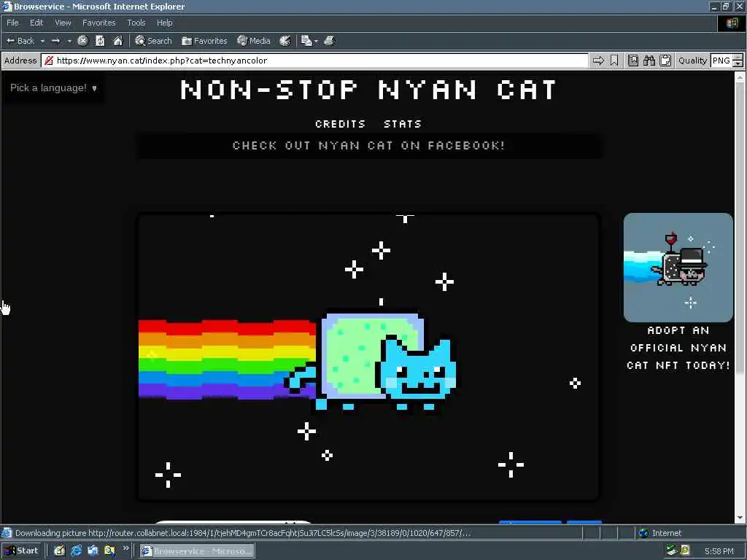
Task: Launch Outlook Express from quick launch
Action: pos(93,551)
